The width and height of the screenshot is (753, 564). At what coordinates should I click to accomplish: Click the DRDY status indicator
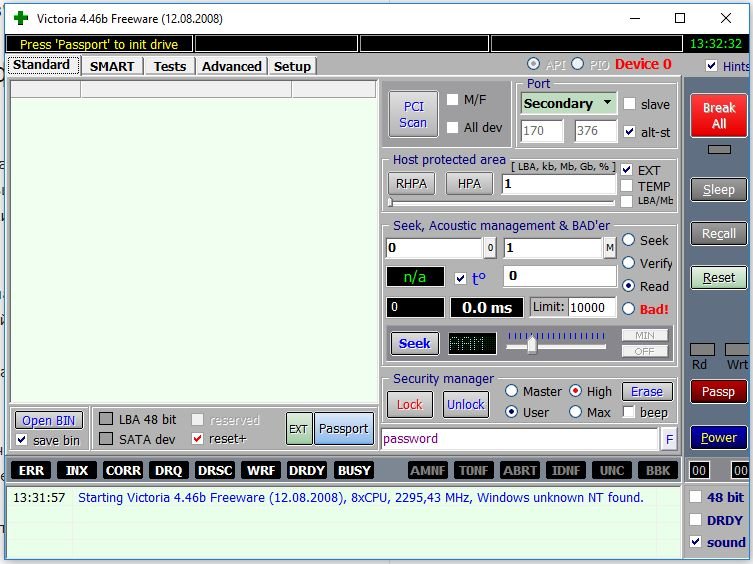click(307, 470)
